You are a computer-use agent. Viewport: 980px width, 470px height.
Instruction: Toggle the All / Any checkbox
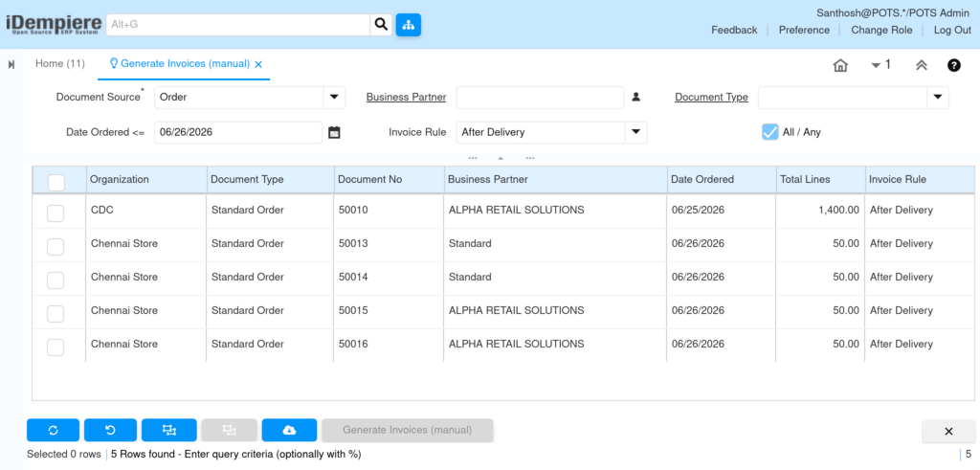(x=770, y=132)
